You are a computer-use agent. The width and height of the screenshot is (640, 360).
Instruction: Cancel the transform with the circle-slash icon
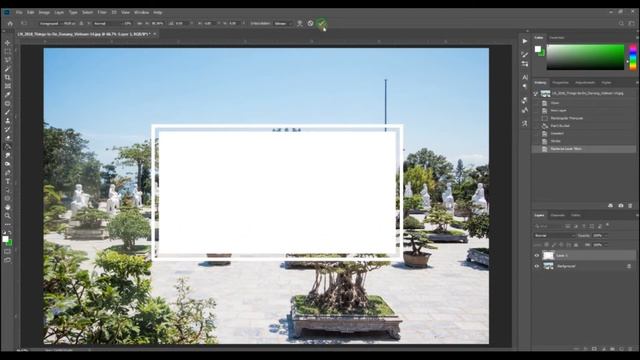click(x=311, y=23)
